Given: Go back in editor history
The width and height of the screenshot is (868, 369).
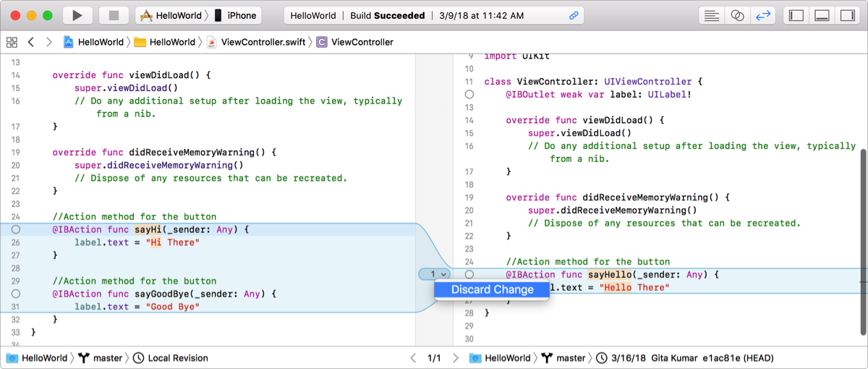Looking at the screenshot, I should pyautogui.click(x=31, y=42).
